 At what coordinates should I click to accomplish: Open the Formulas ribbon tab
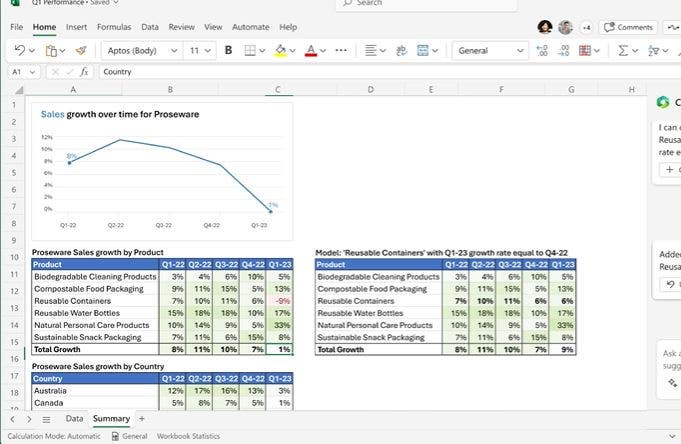(114, 27)
